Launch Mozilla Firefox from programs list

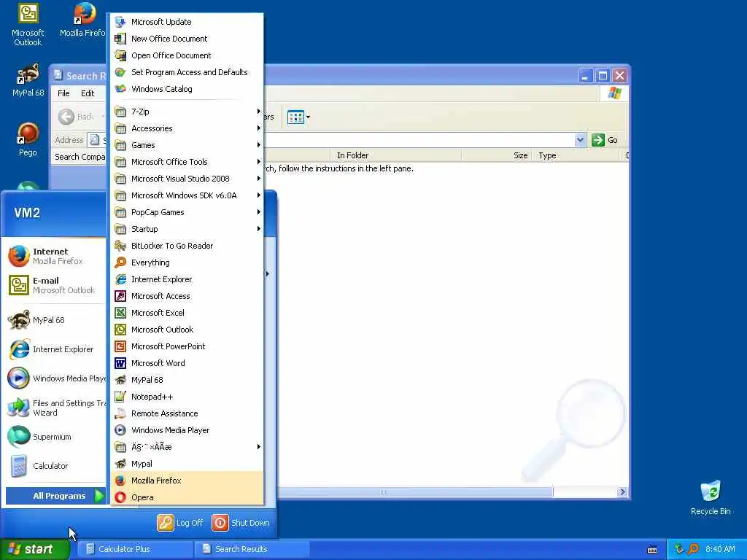point(187,481)
